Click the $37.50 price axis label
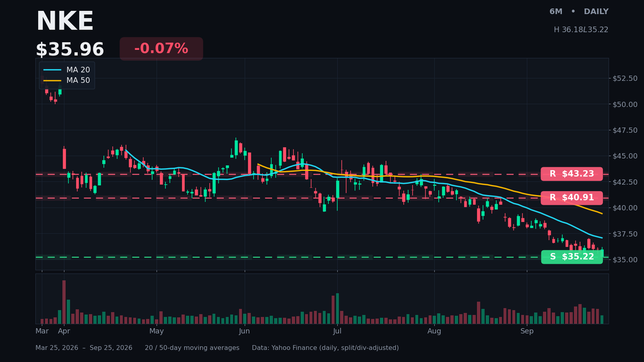 pos(625,234)
